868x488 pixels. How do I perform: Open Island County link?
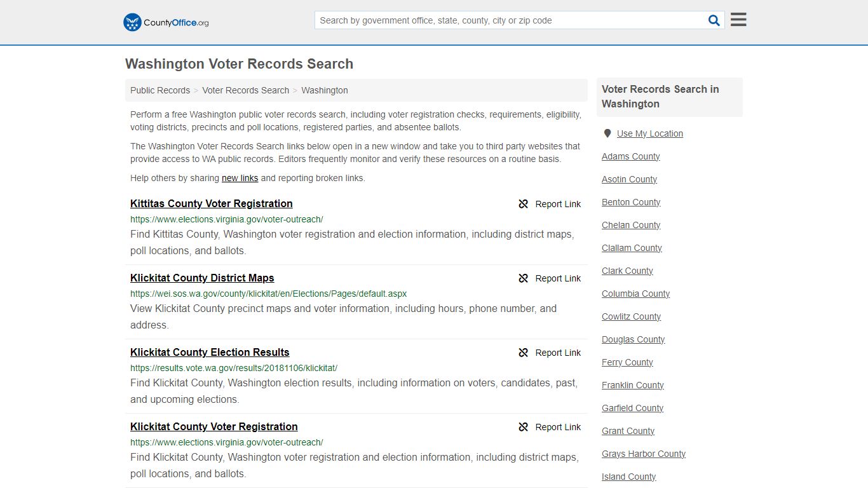[x=629, y=477]
